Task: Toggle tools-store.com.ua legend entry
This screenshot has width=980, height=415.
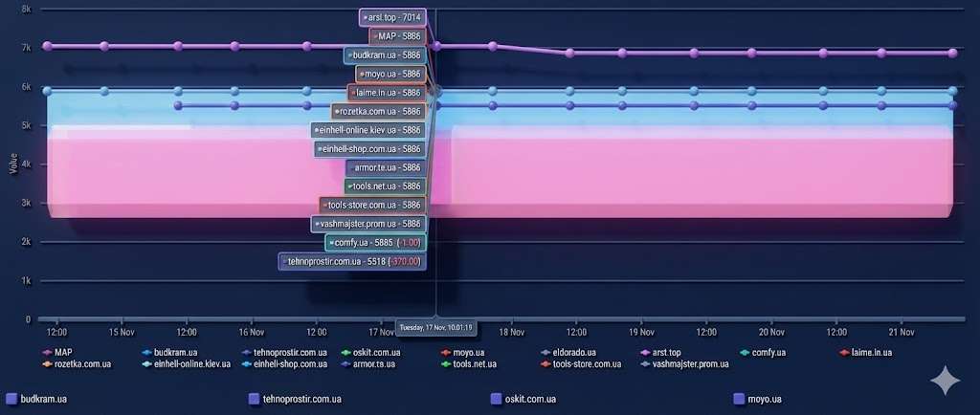Action: coord(581,363)
